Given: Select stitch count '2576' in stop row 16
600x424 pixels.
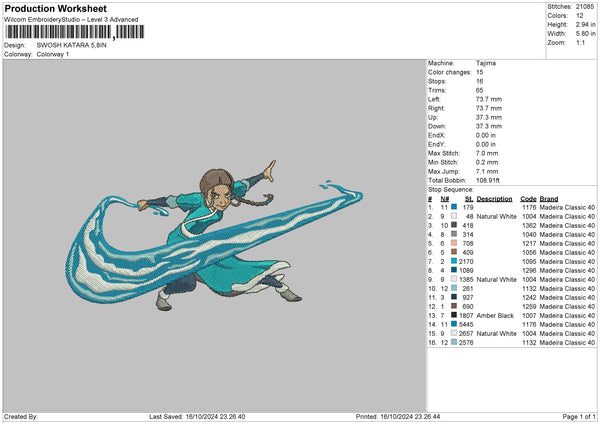Looking at the screenshot, I should click(x=466, y=342).
